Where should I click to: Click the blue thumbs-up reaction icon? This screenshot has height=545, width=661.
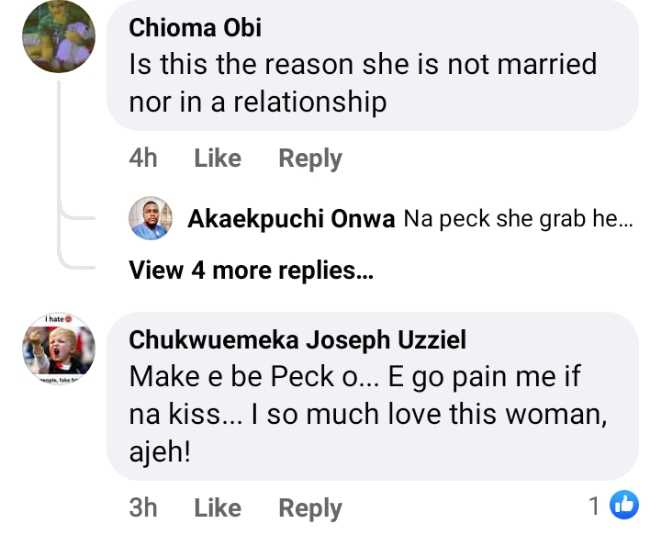pyautogui.click(x=624, y=507)
